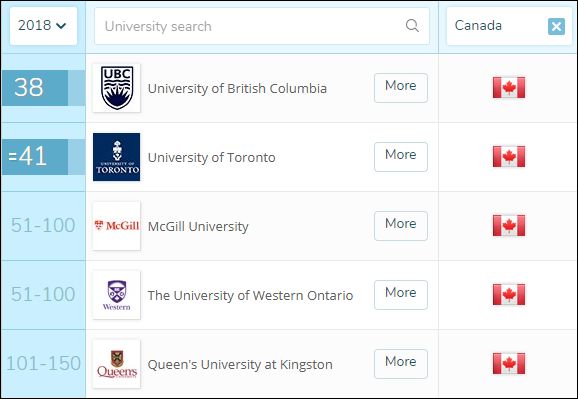
Task: Click the University search field
Action: pos(262,26)
